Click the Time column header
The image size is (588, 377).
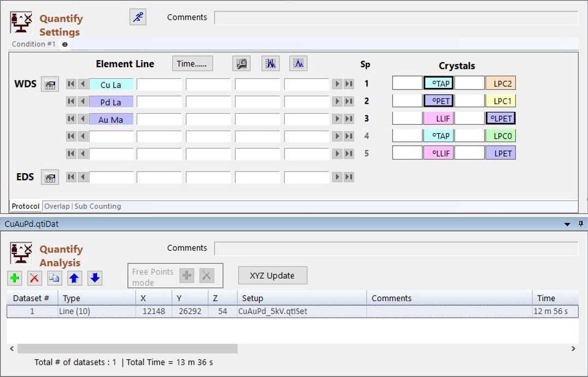[x=555, y=298]
